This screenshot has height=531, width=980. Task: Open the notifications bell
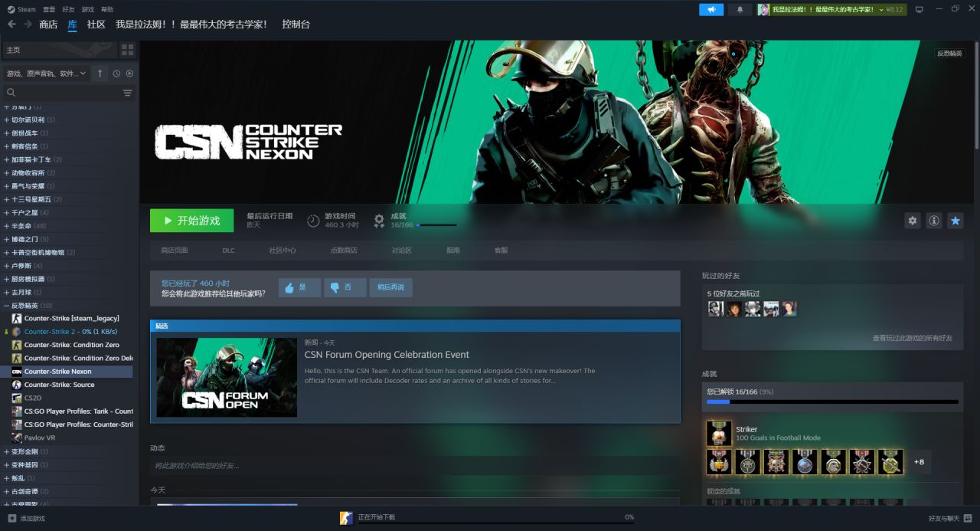tap(739, 9)
